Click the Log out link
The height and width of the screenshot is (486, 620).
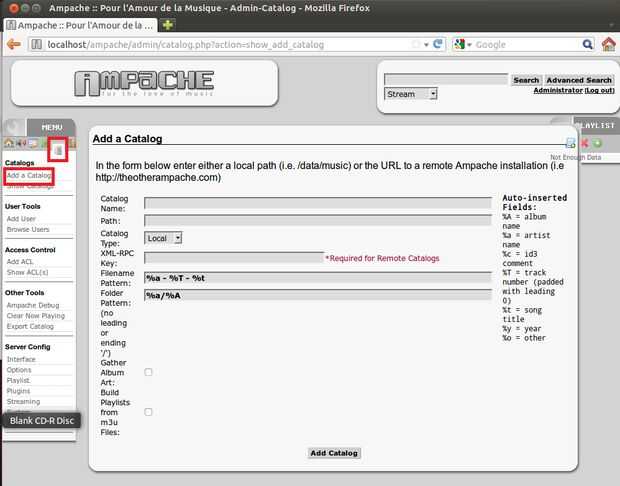[599, 91]
